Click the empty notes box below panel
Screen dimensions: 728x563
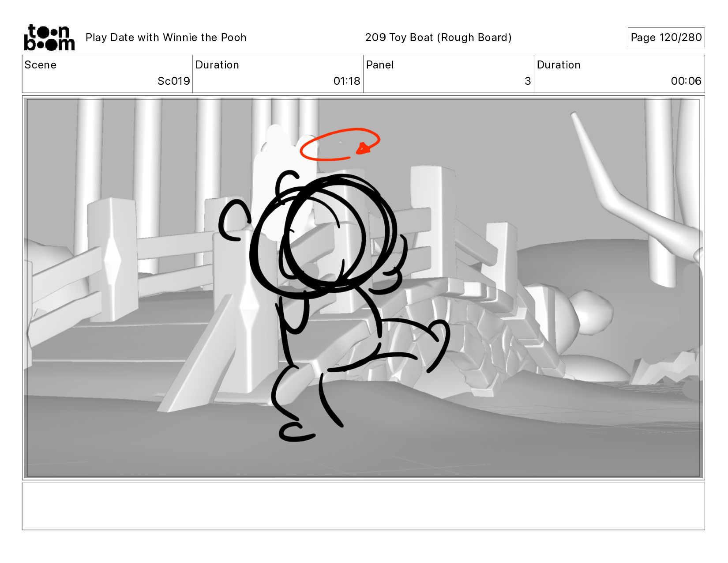[363, 506]
